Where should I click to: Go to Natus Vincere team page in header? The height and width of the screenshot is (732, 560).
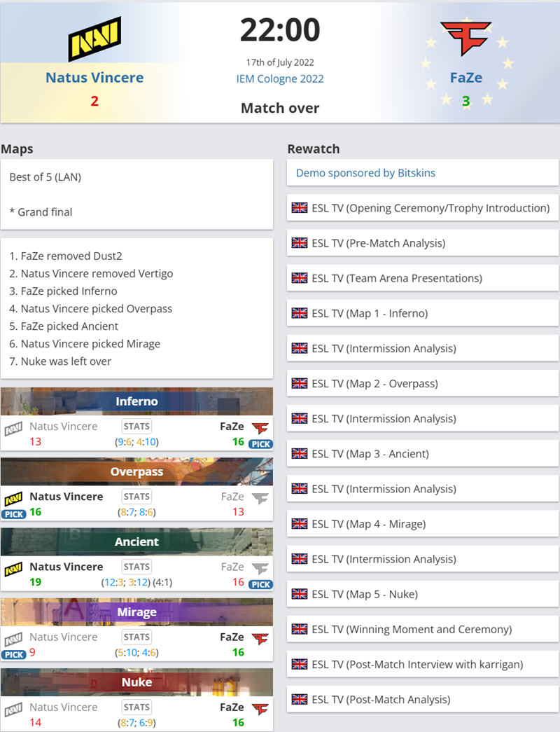pyautogui.click(x=94, y=78)
